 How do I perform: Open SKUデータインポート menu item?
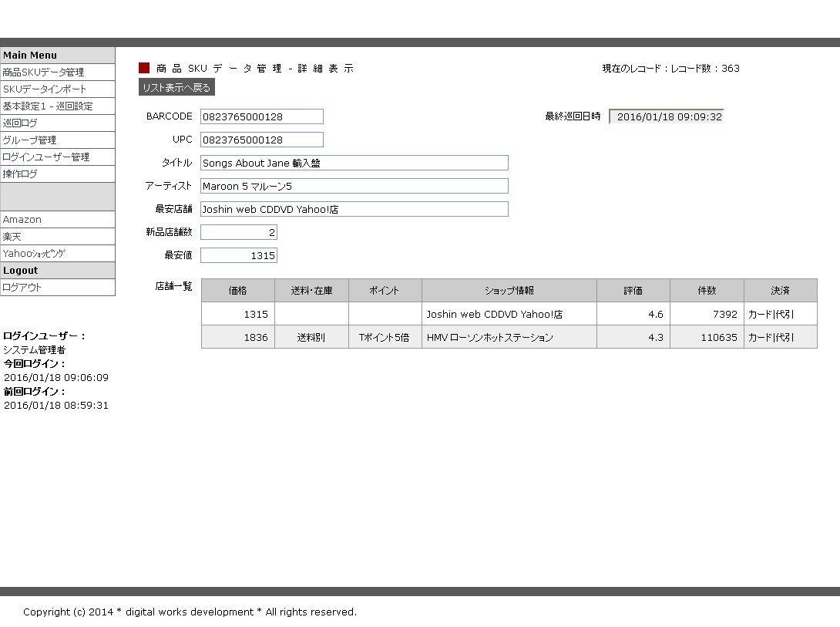point(57,89)
